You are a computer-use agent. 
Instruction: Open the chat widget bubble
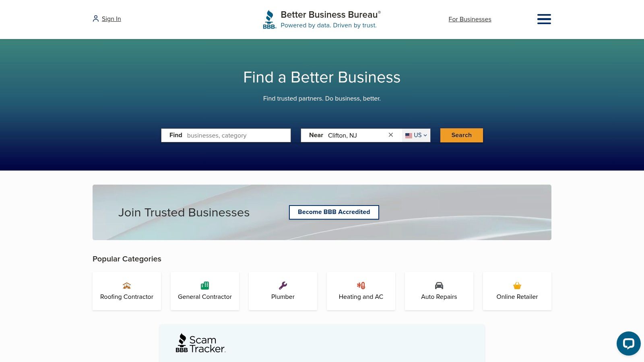tap(628, 343)
